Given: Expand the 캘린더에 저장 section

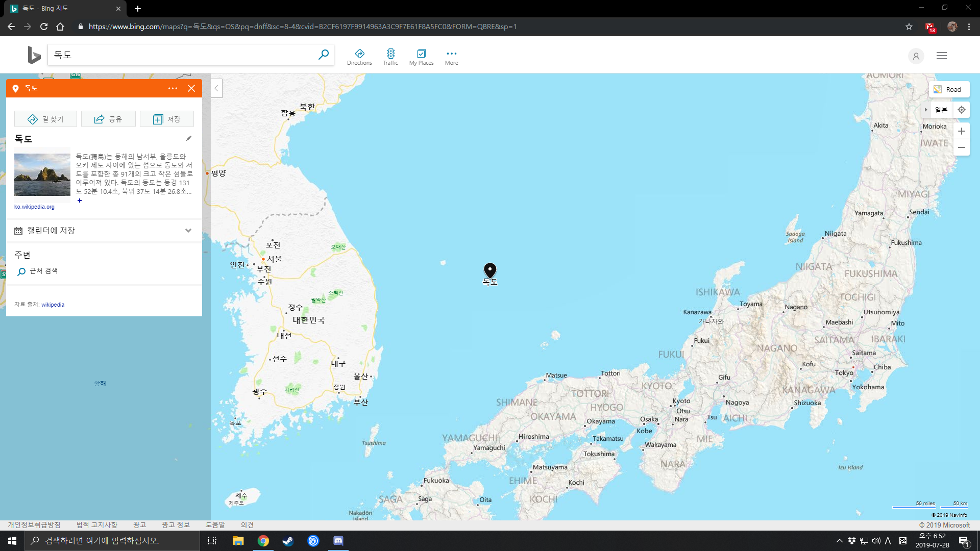Looking at the screenshot, I should [x=104, y=231].
